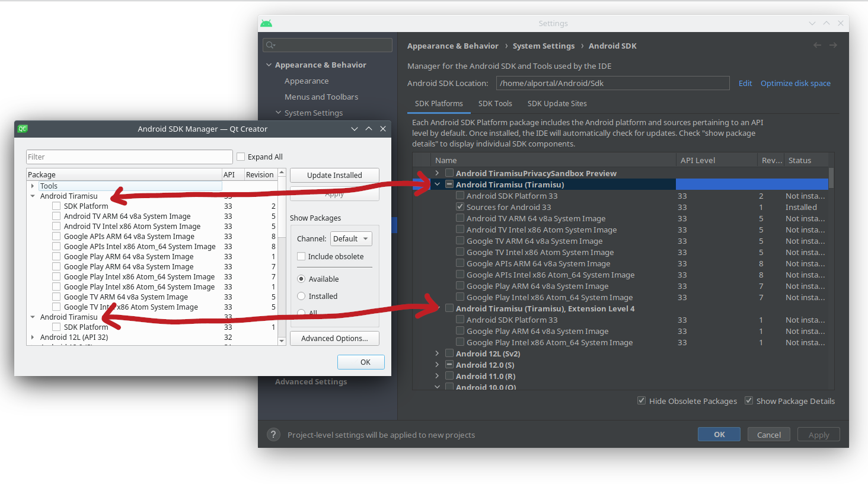
Task: Confirm with OK in Qt Creator dialog
Action: click(x=361, y=362)
